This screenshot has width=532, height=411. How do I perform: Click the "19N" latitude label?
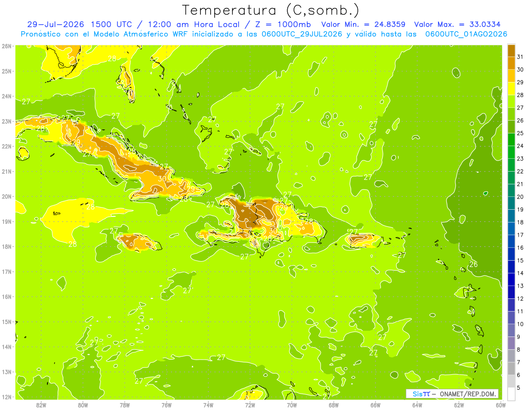(x=7, y=221)
